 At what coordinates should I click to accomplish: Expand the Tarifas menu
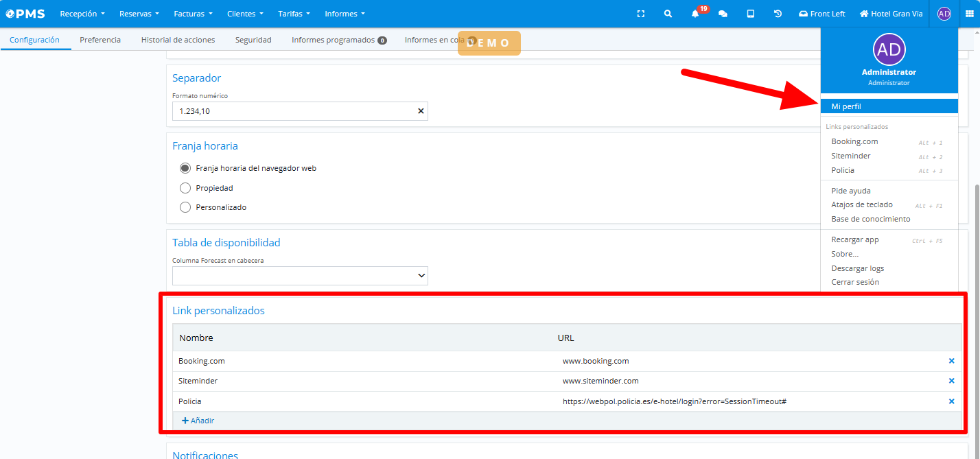[294, 14]
